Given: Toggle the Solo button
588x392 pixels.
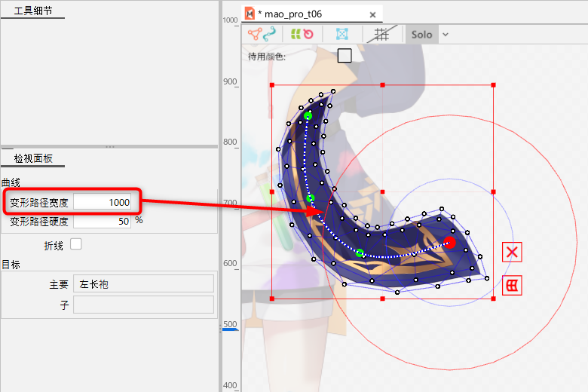Looking at the screenshot, I should click(x=421, y=34).
